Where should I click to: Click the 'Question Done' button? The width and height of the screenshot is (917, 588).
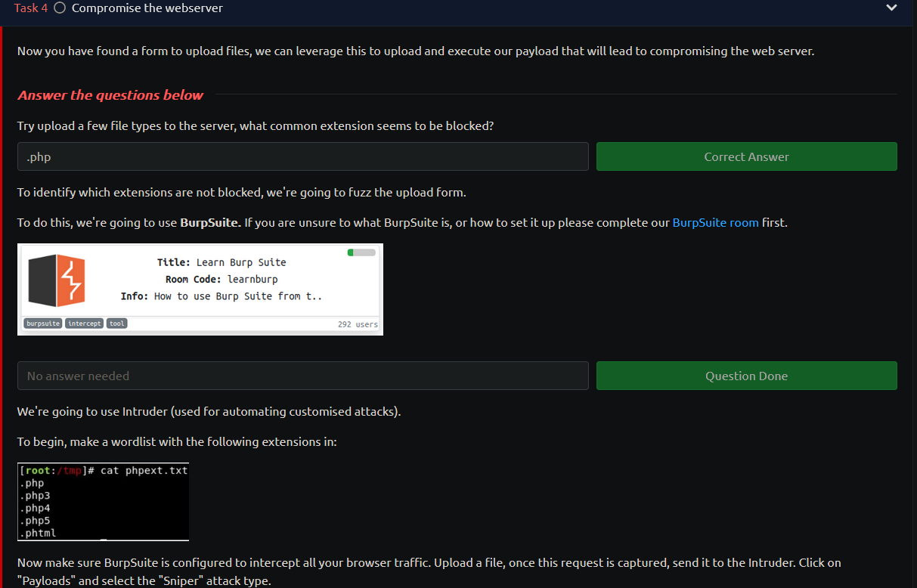click(x=746, y=376)
